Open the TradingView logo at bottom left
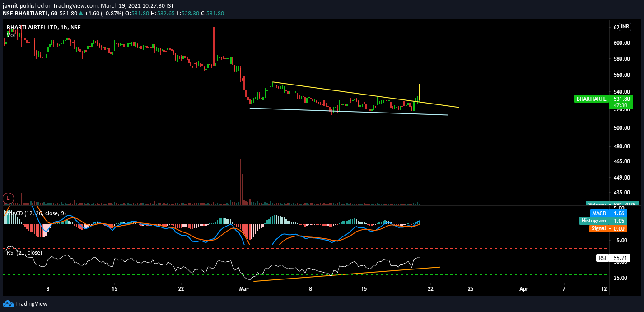644x312 pixels. (x=25, y=303)
